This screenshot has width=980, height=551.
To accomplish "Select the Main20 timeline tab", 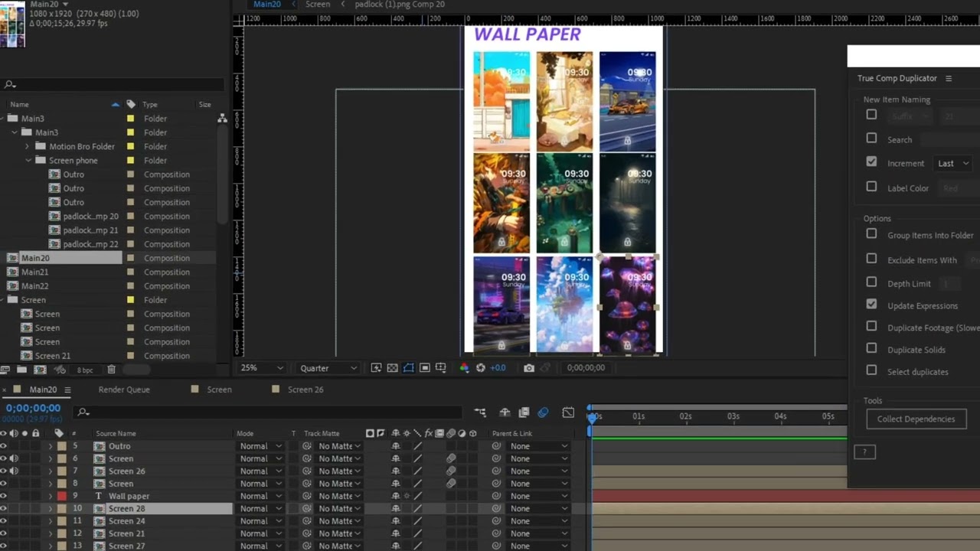I will coord(43,390).
